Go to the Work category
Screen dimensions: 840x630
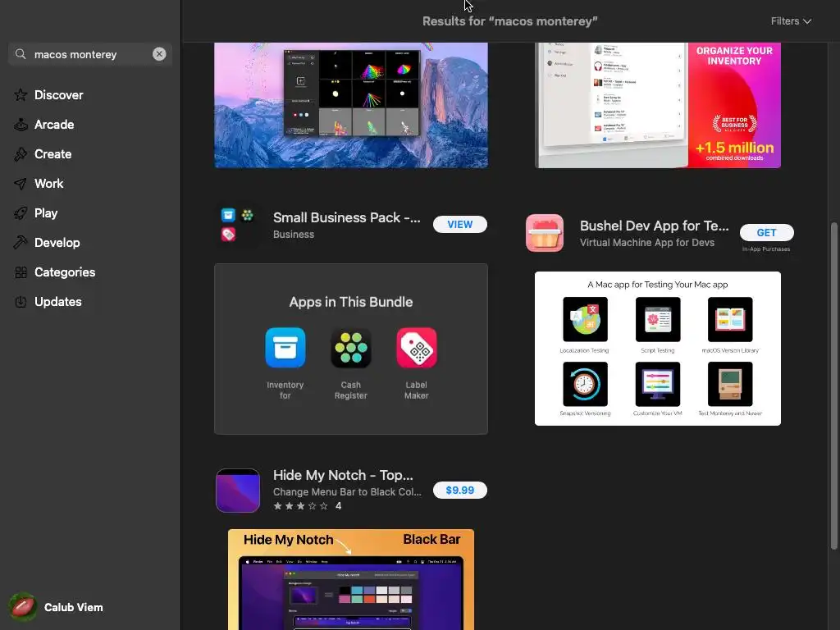(x=48, y=183)
